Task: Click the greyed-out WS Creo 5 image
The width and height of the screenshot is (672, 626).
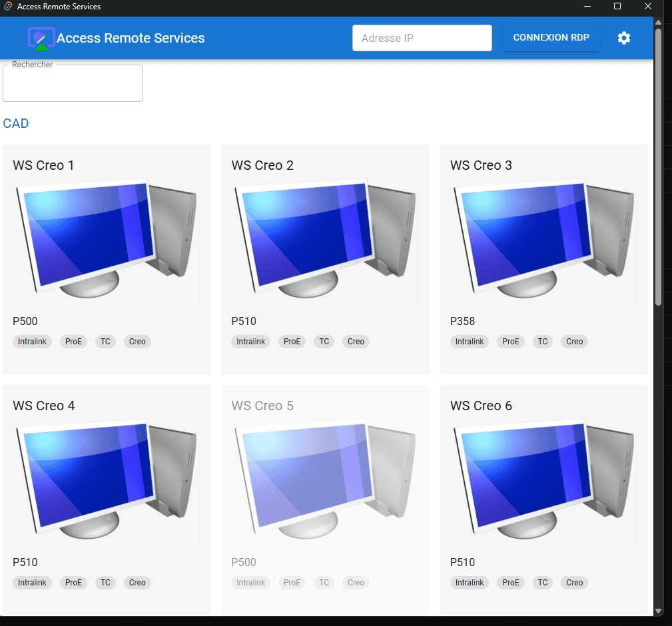Action: pyautogui.click(x=325, y=479)
